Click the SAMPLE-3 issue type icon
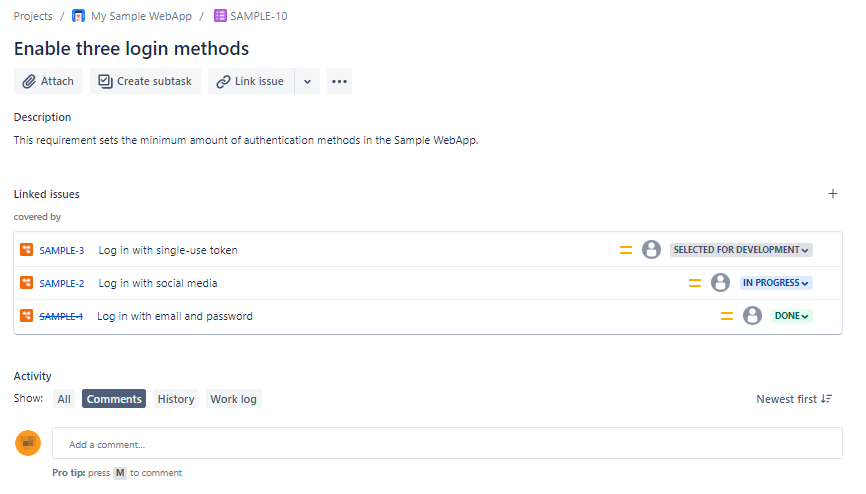866x494 pixels. pos(27,250)
